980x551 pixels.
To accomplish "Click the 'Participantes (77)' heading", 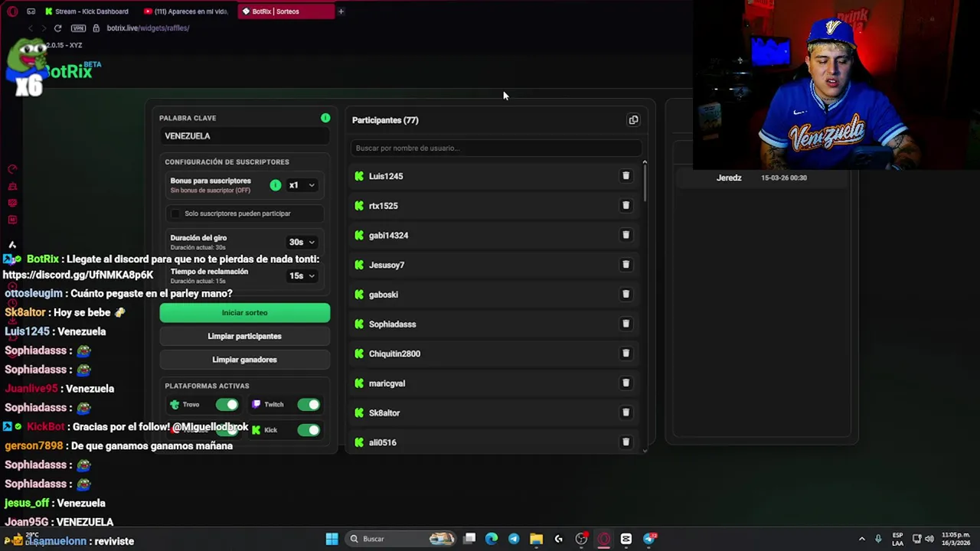I will [385, 120].
